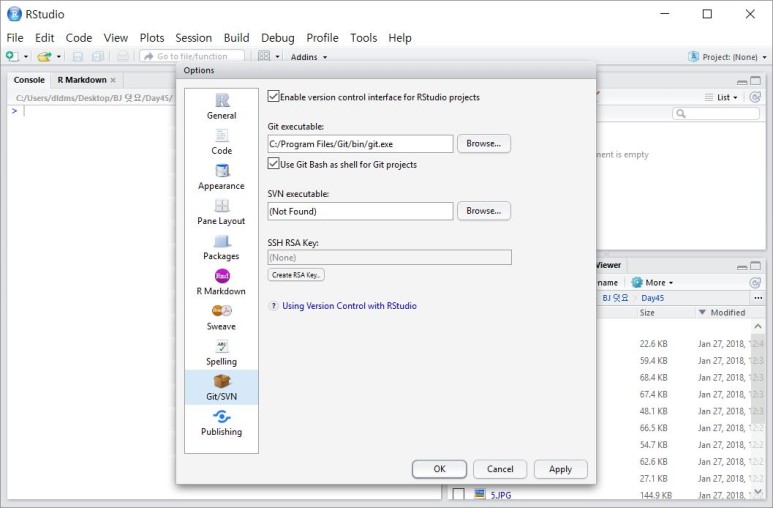The image size is (773, 508).
Task: Toggle Use Git Bash as shell checkbox
Action: point(274,163)
